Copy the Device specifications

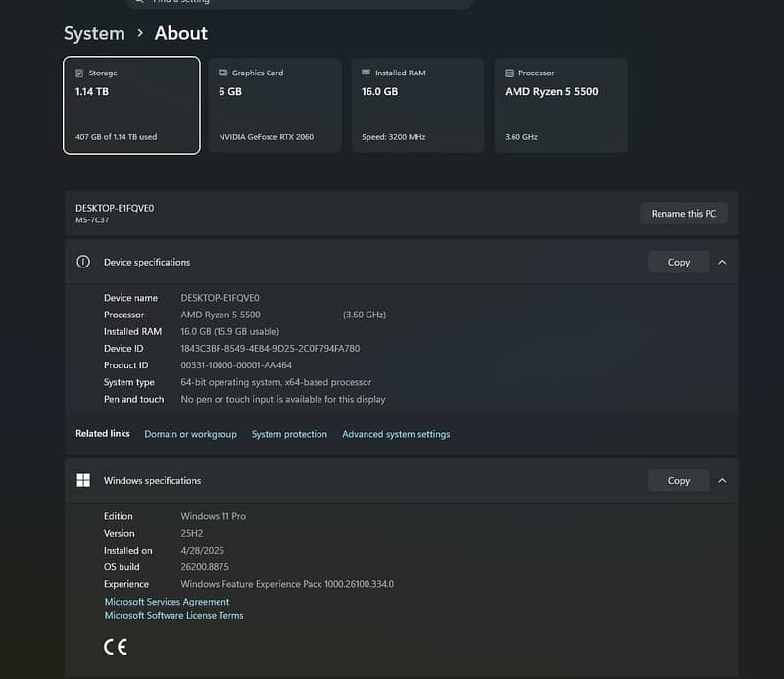(x=678, y=262)
